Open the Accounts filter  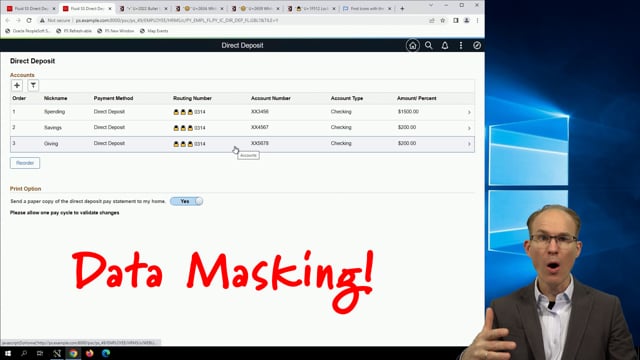(33, 85)
